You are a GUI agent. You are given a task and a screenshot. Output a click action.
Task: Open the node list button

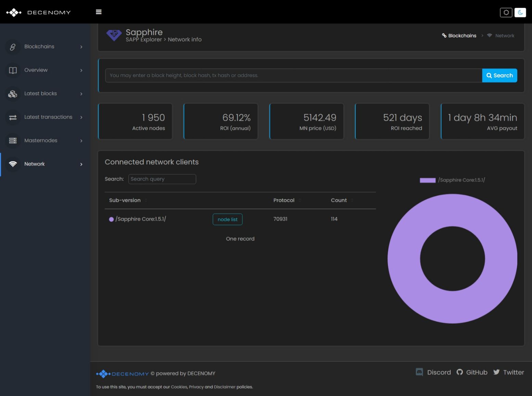pos(227,220)
